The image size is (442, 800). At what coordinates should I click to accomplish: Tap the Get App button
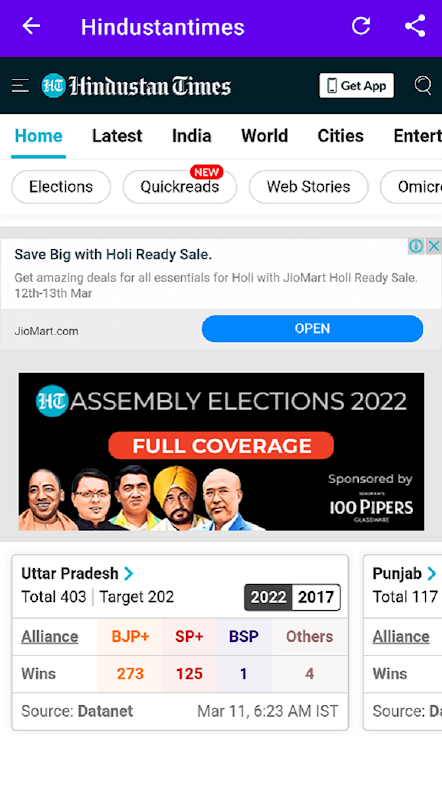tap(356, 85)
